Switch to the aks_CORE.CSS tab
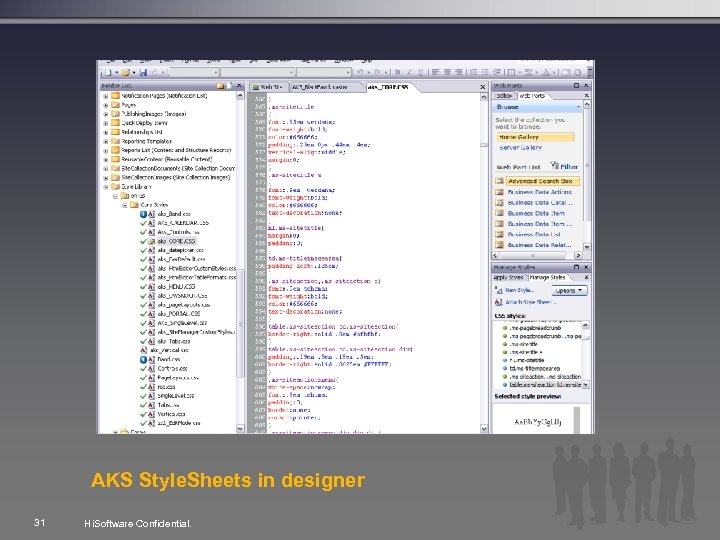Image resolution: width=720 pixels, height=540 pixels. click(x=389, y=87)
